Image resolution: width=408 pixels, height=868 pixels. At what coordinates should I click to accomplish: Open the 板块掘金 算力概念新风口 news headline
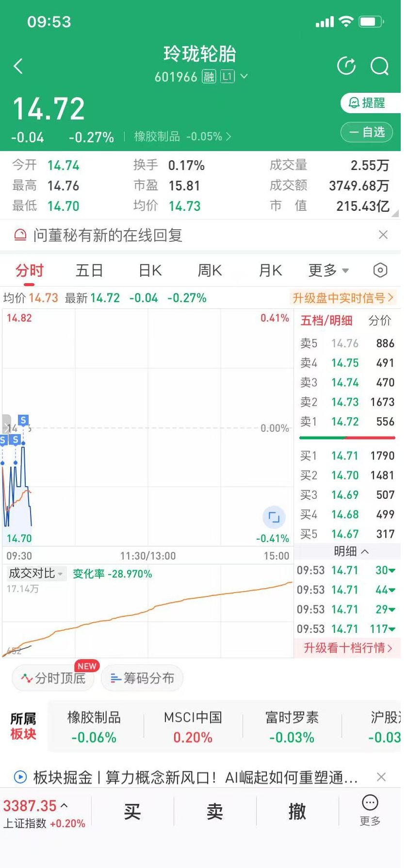coord(196,778)
